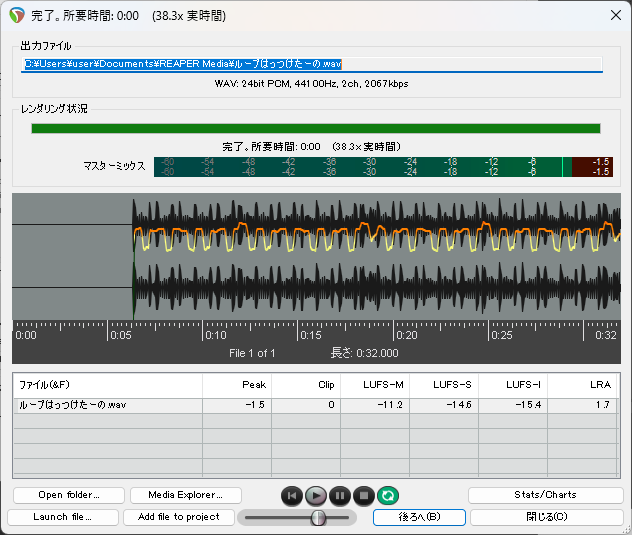Click the 後ろへ(B) back button
This screenshot has height=535, width=632.
[419, 517]
